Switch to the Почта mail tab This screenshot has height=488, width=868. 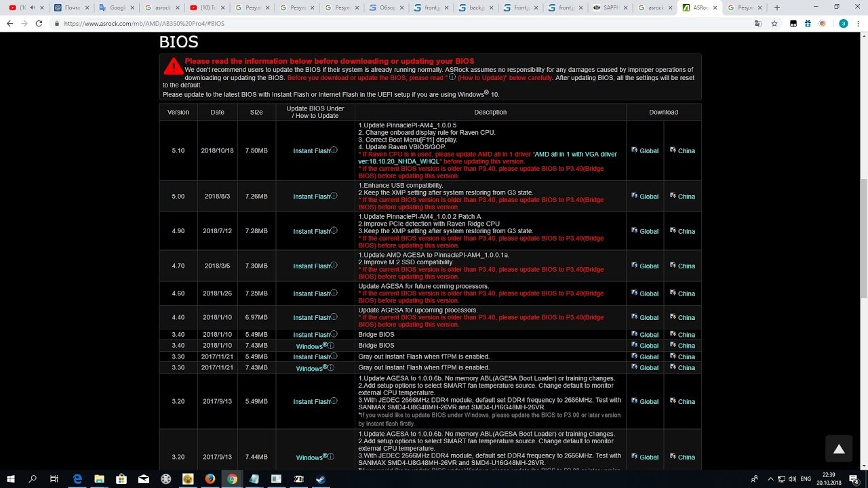point(72,7)
